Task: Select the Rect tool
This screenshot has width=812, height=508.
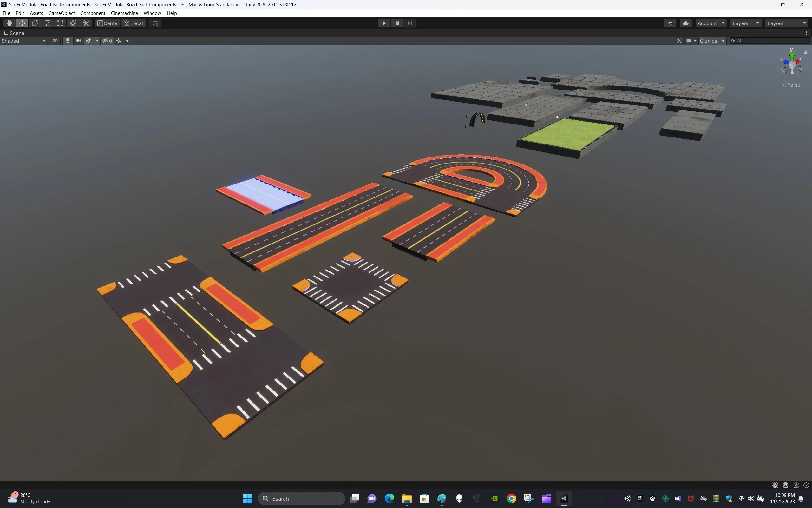Action: (x=60, y=23)
